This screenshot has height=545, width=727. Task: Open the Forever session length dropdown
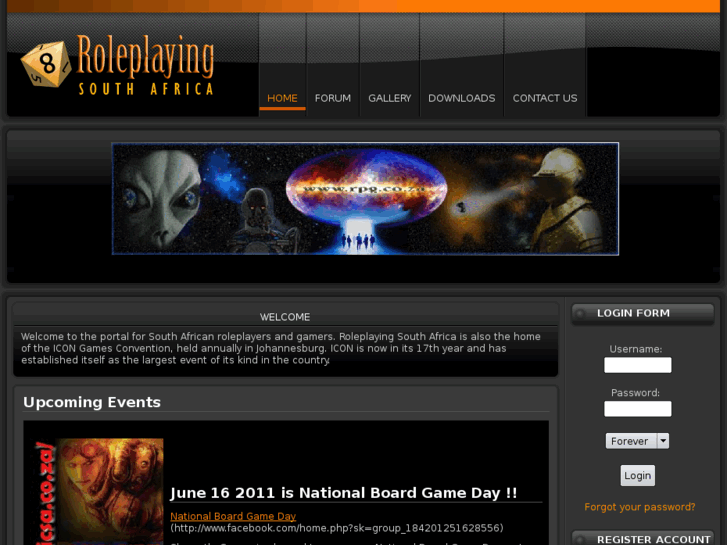[637, 441]
